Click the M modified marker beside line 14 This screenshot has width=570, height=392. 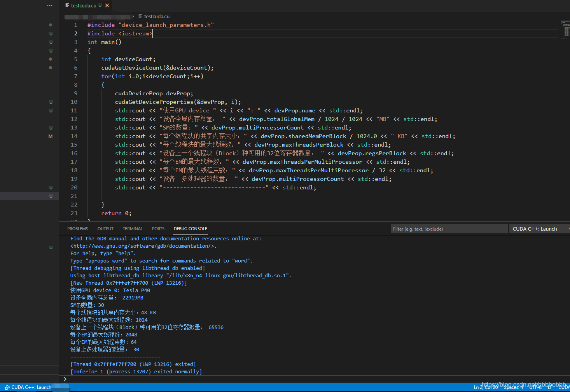pos(51,136)
